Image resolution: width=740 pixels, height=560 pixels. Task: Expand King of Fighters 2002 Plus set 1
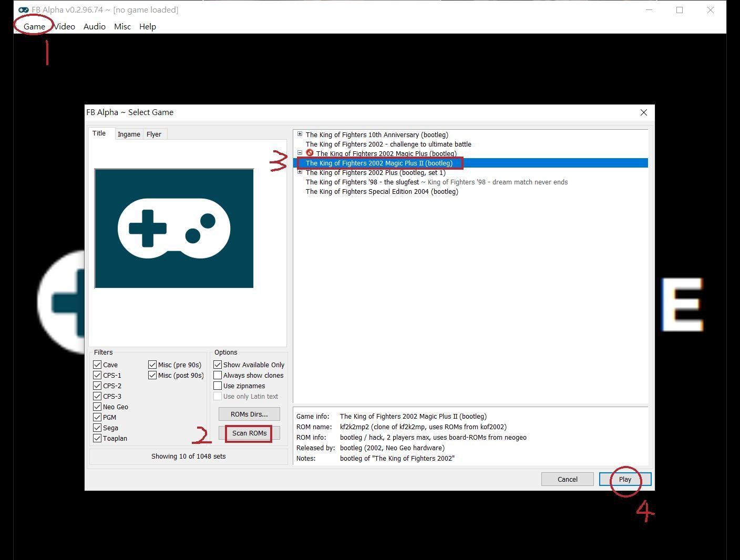pos(300,172)
